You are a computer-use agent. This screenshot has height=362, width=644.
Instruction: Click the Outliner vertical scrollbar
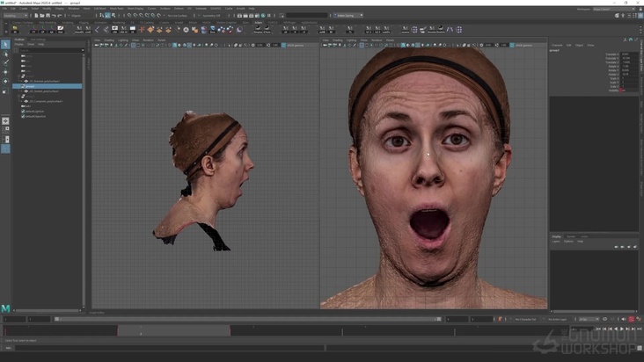coord(84,178)
